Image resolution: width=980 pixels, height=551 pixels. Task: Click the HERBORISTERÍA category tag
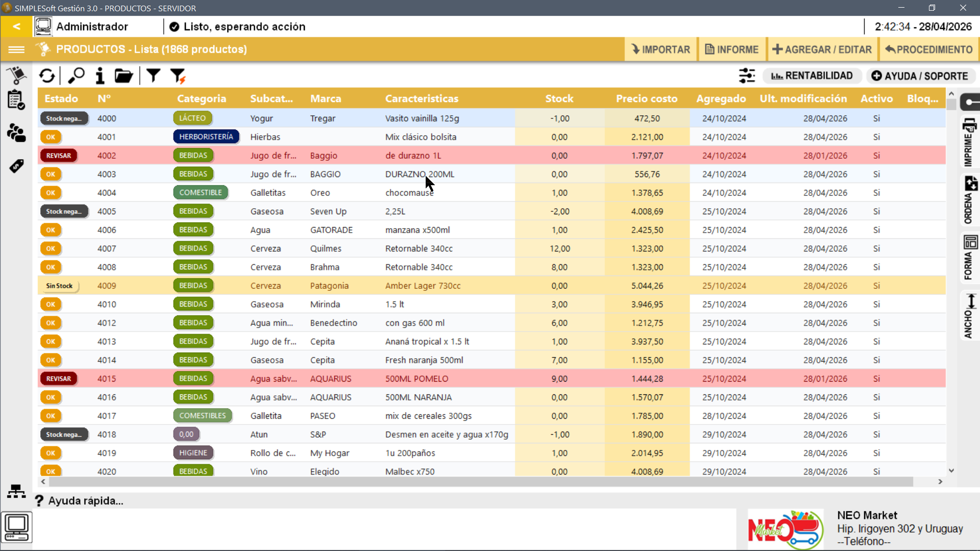coord(206,137)
